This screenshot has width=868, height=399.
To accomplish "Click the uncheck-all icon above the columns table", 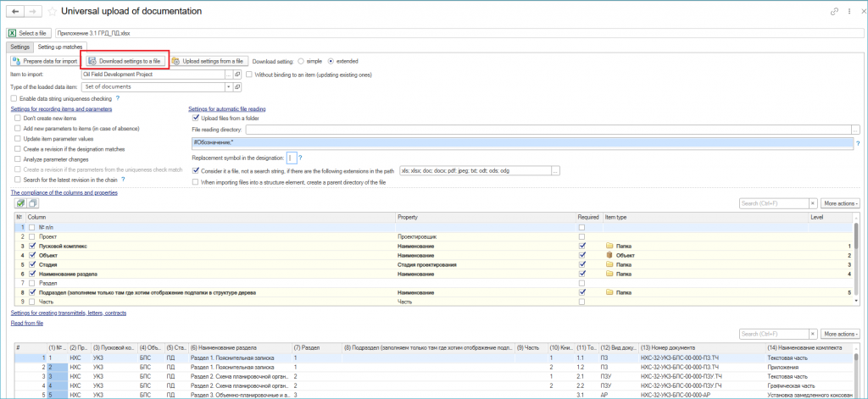I will [32, 203].
